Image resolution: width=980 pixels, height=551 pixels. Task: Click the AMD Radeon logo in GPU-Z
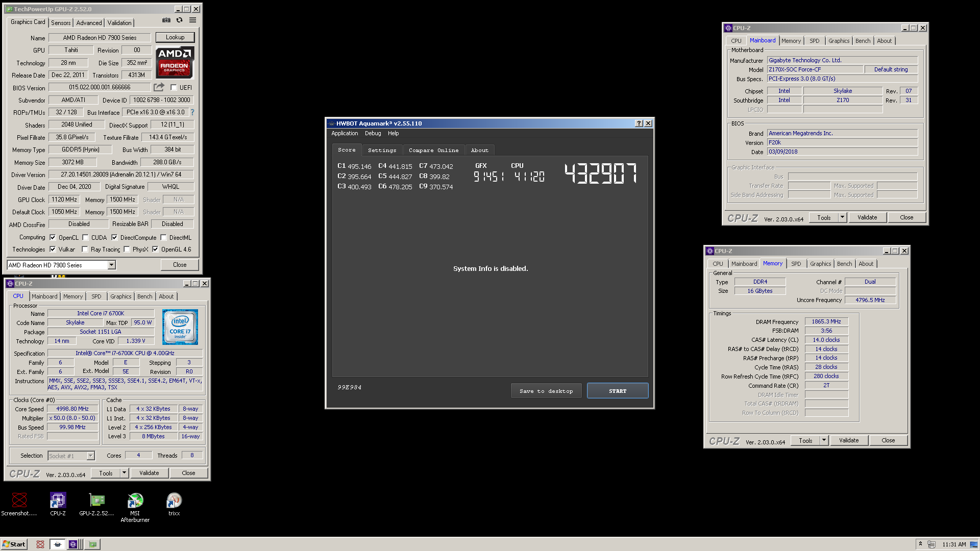coord(175,63)
